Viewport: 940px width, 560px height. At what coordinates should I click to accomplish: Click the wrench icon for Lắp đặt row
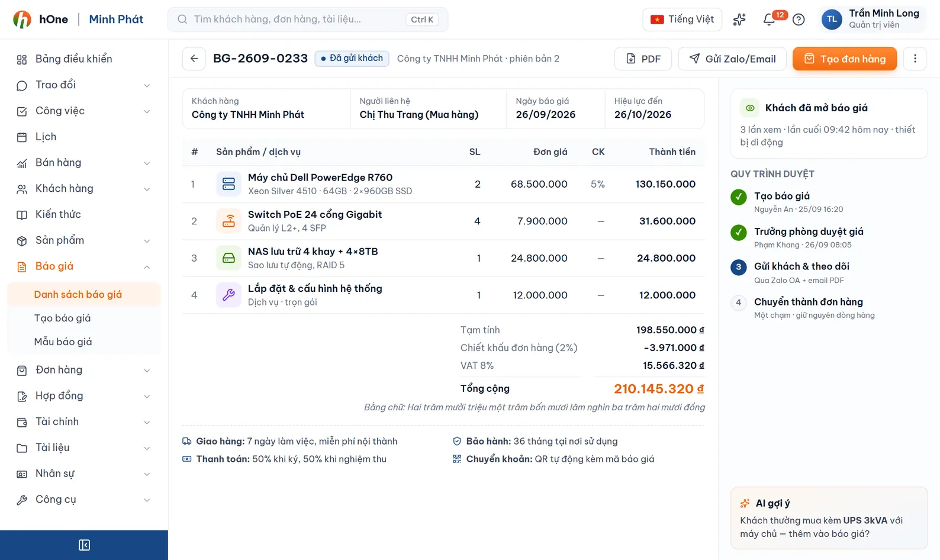tap(228, 295)
